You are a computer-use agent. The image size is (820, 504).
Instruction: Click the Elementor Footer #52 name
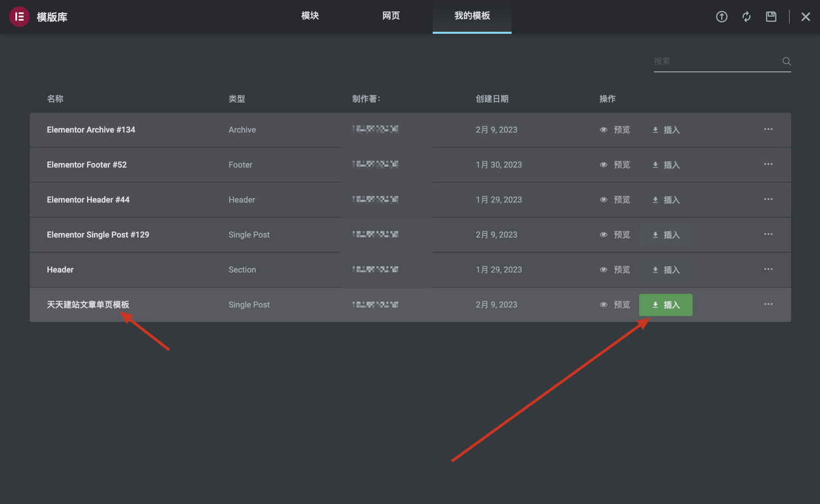tap(87, 165)
